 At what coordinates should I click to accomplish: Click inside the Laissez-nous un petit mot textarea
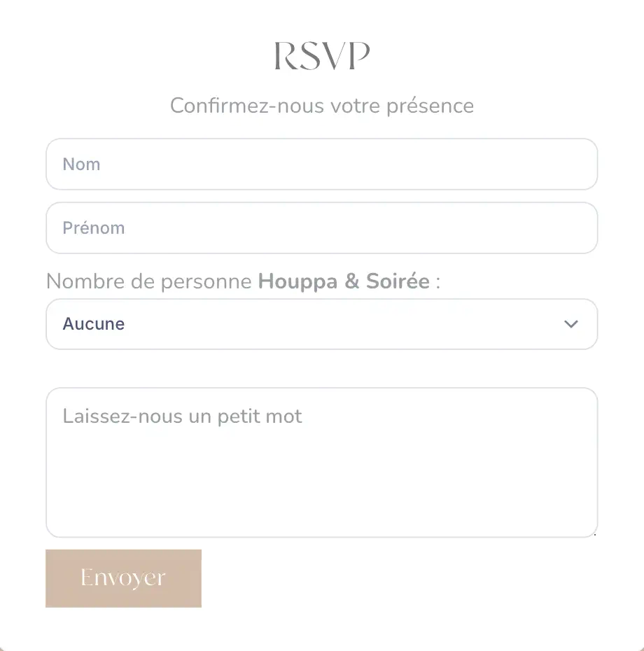pos(321,463)
